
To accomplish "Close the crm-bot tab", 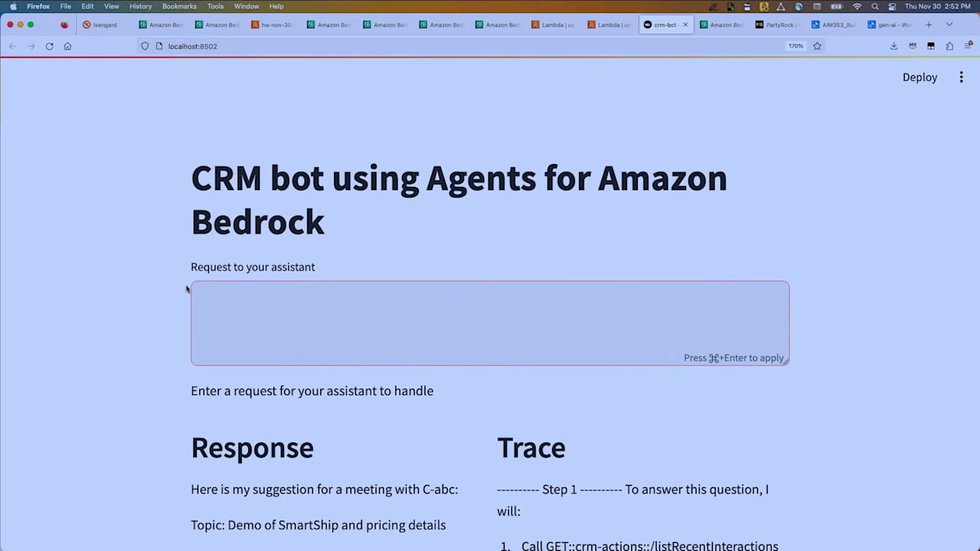I will click(685, 24).
